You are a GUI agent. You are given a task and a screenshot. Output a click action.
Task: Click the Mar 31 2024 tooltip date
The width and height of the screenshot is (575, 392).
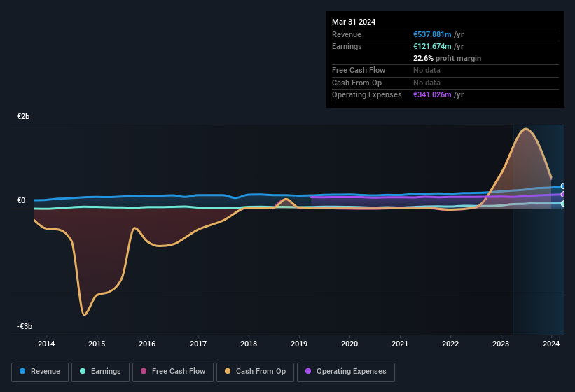[354, 22]
